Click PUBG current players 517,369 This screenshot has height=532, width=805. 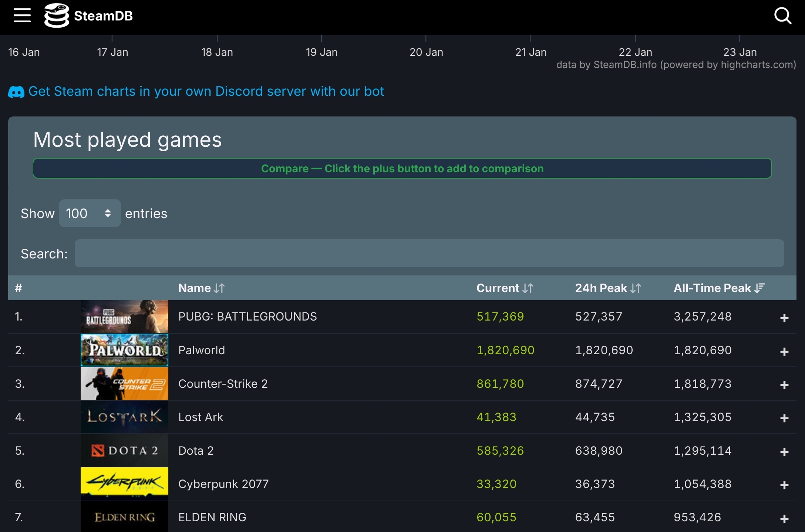point(500,316)
